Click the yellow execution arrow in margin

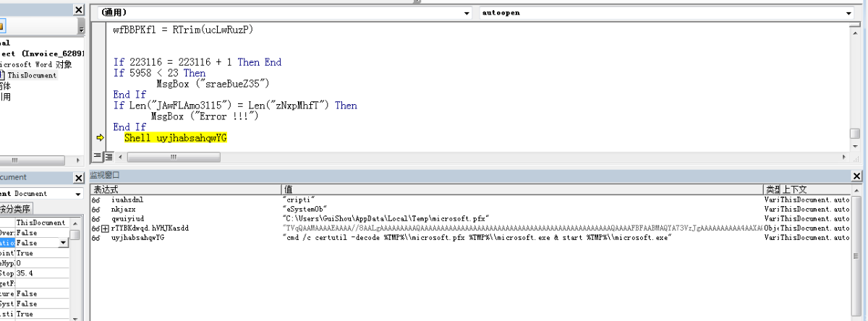point(99,137)
